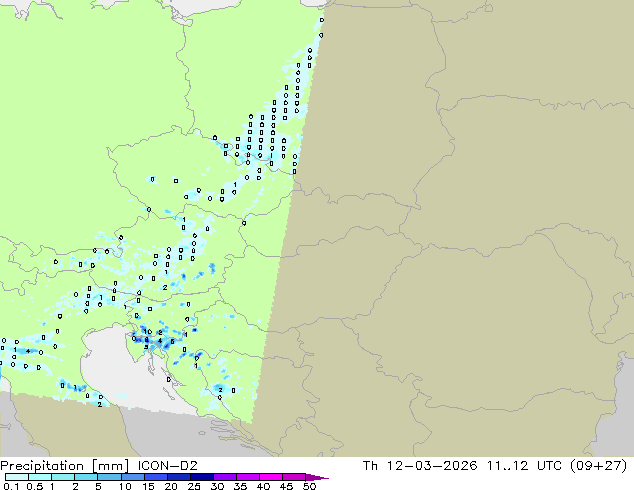Select the 0.5–1 mm legend color box
634x490 pixels.
click(x=40, y=477)
